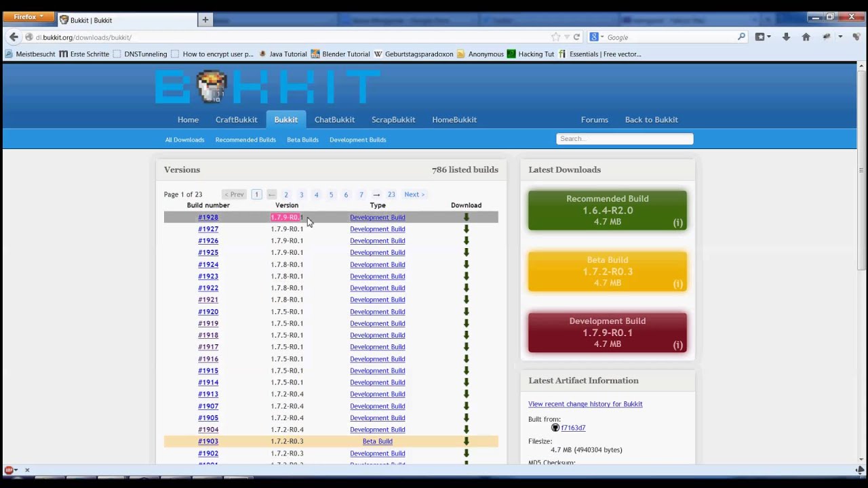Go to the Home navigation tab

point(188,120)
